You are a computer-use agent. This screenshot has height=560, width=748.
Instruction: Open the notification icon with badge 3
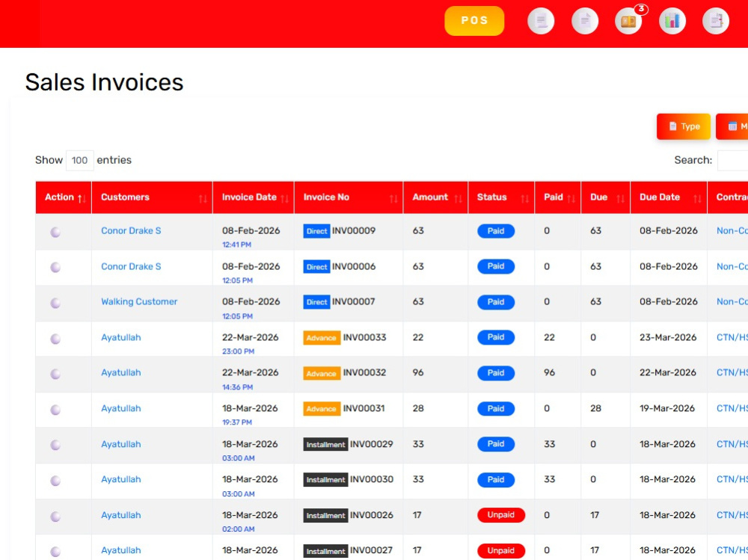click(628, 21)
